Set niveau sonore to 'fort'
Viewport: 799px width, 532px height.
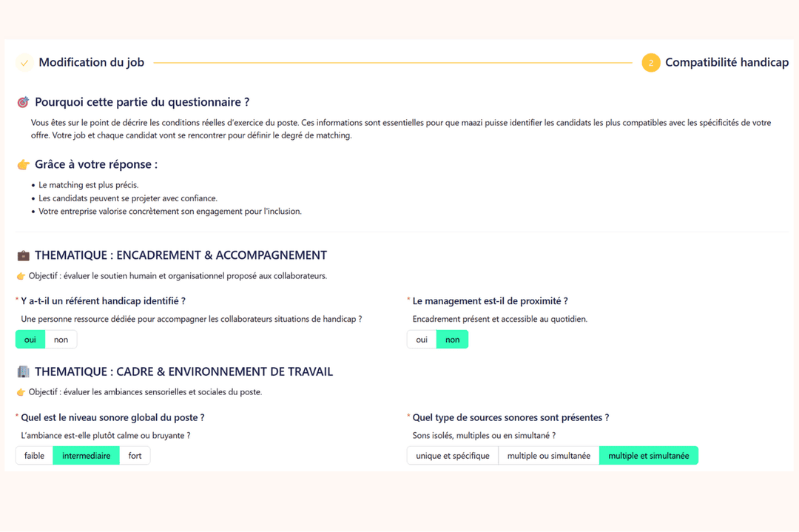click(x=135, y=456)
